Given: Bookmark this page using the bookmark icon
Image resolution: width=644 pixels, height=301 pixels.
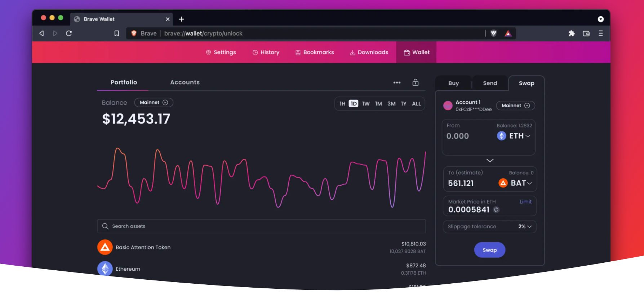Looking at the screenshot, I should pyautogui.click(x=117, y=34).
